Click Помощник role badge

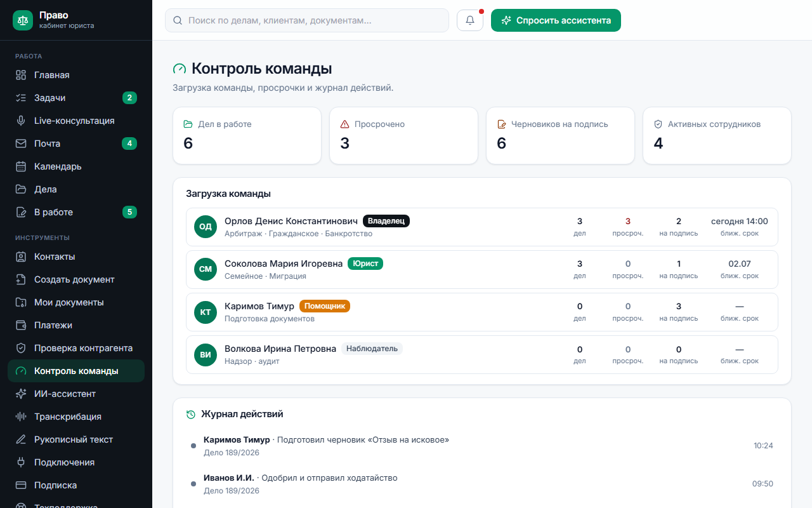pyautogui.click(x=325, y=306)
